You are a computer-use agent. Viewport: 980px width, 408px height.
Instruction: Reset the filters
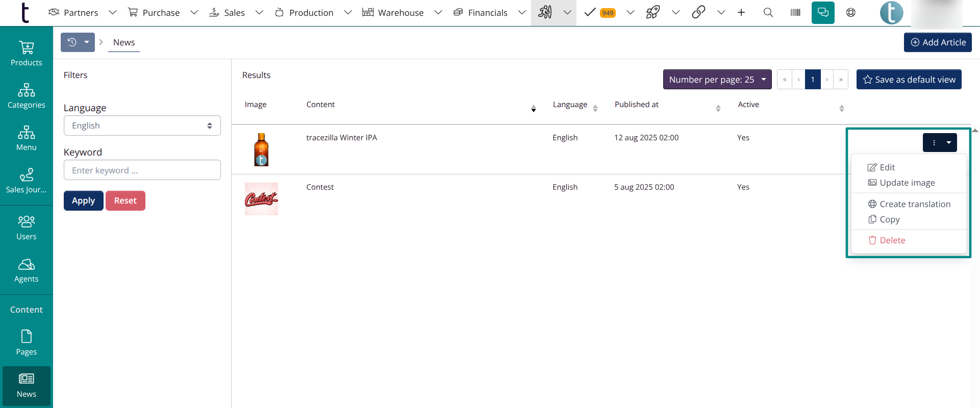(x=125, y=201)
